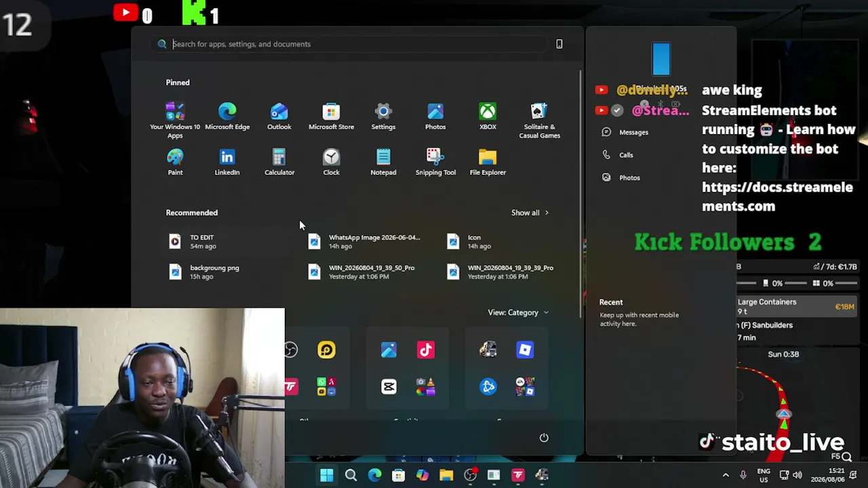Image resolution: width=868 pixels, height=488 pixels.
Task: Launch Solitaire & Casual Games
Action: (x=540, y=121)
